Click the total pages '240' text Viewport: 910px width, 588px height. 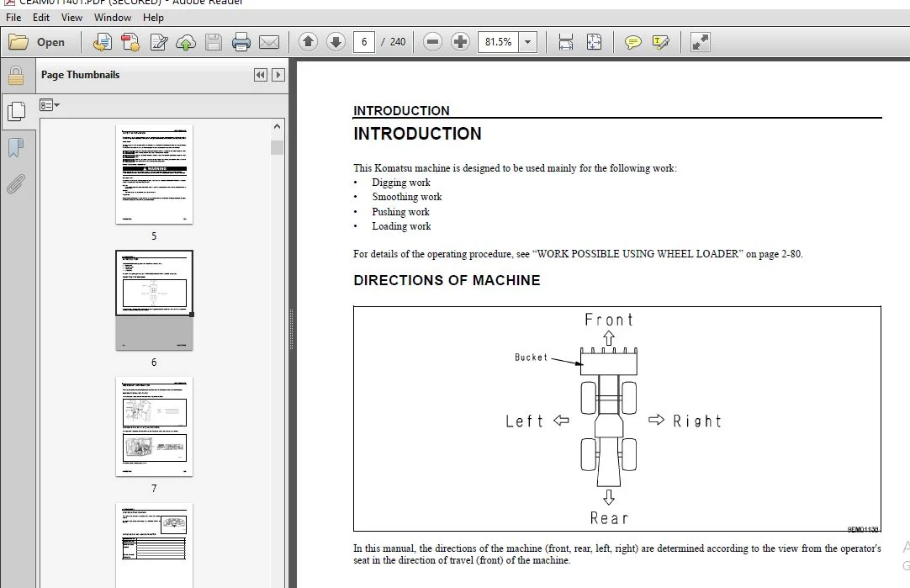398,42
